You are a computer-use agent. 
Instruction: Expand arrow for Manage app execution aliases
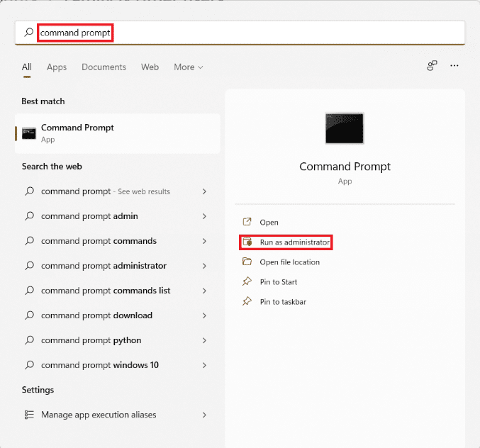point(204,415)
